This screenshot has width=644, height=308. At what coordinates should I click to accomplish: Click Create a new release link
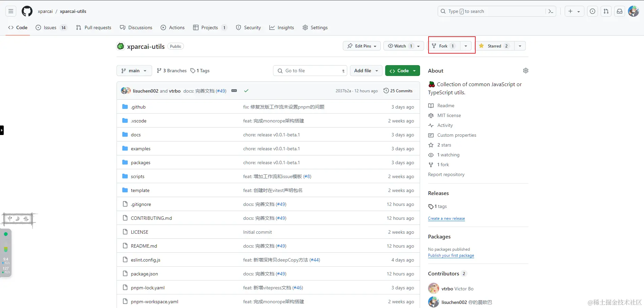click(446, 218)
